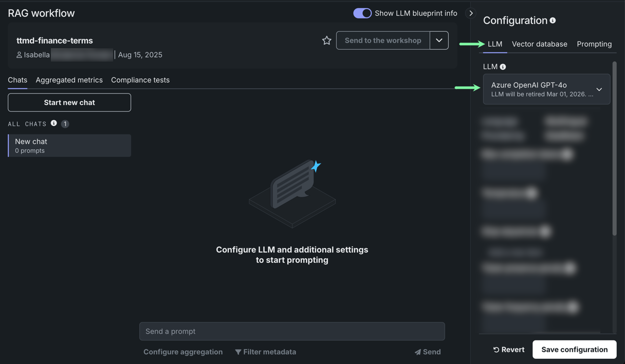Click the info icon beside LLM label

(503, 67)
